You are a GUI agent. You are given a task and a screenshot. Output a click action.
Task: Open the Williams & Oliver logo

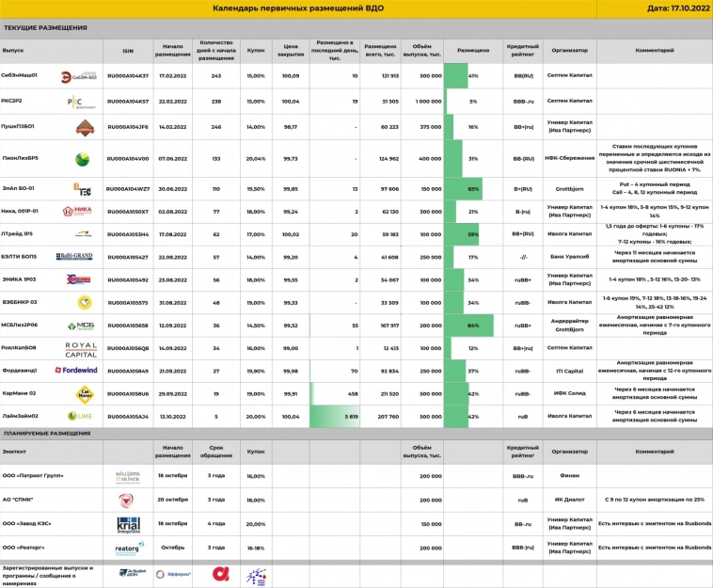point(128,476)
